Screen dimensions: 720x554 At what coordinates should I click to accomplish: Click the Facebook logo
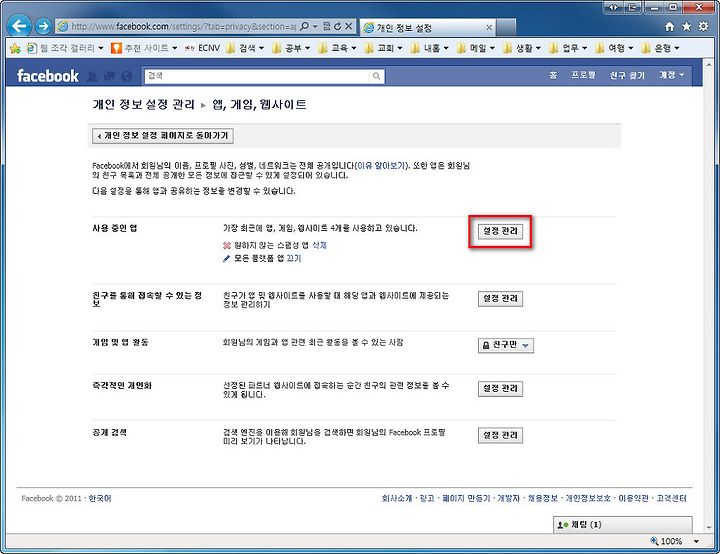click(x=47, y=76)
